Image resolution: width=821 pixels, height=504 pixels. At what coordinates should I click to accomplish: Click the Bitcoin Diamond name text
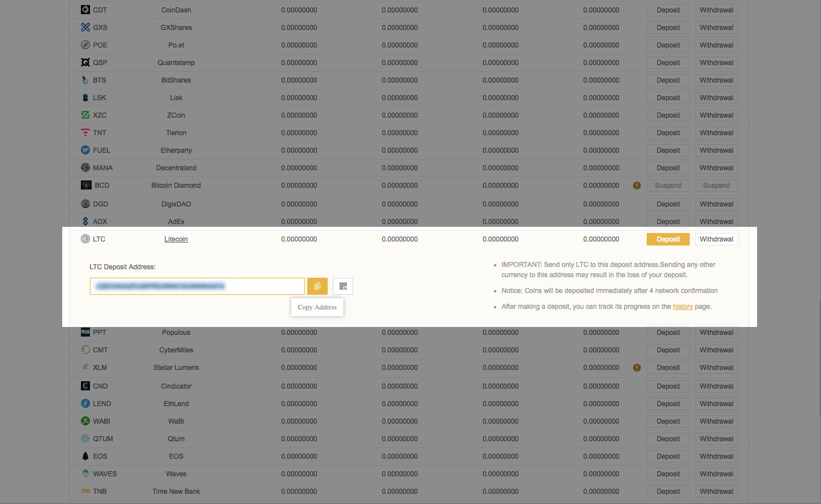click(x=176, y=186)
